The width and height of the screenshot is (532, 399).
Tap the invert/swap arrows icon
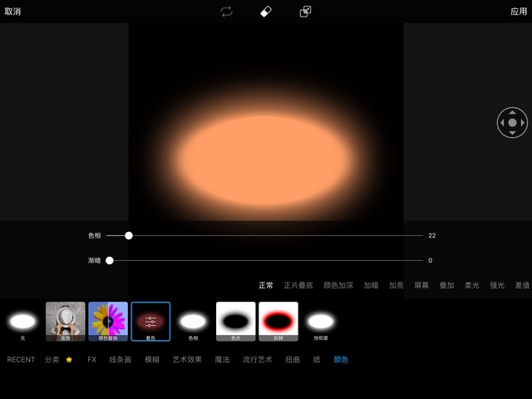[x=226, y=12]
